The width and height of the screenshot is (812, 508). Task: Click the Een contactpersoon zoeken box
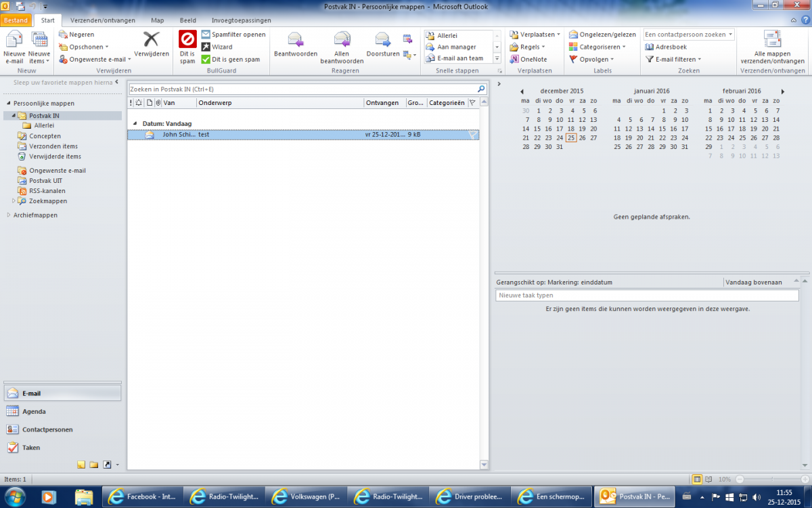click(689, 35)
